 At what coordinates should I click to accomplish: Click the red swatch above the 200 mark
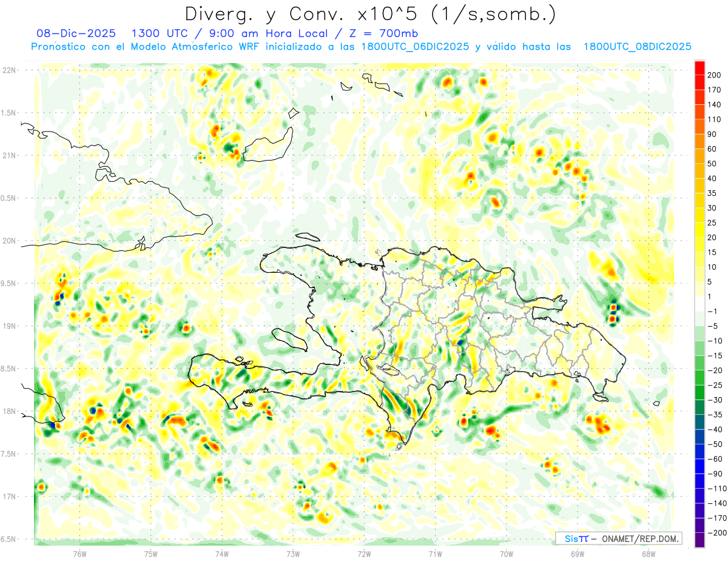699,68
